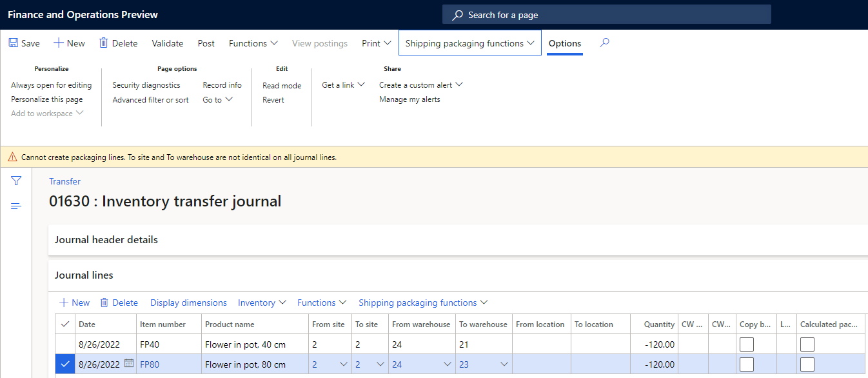Click the Journal lines Delete trash icon
868x378 pixels.
(104, 303)
